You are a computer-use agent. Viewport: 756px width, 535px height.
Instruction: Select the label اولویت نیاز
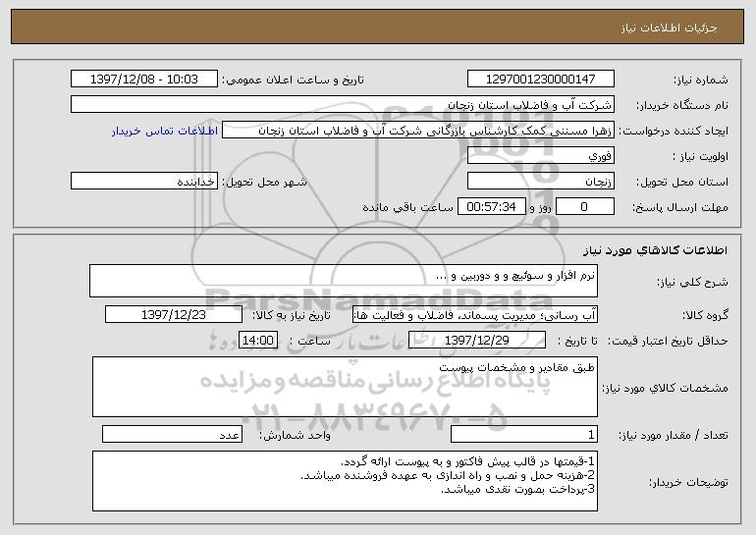(700, 157)
